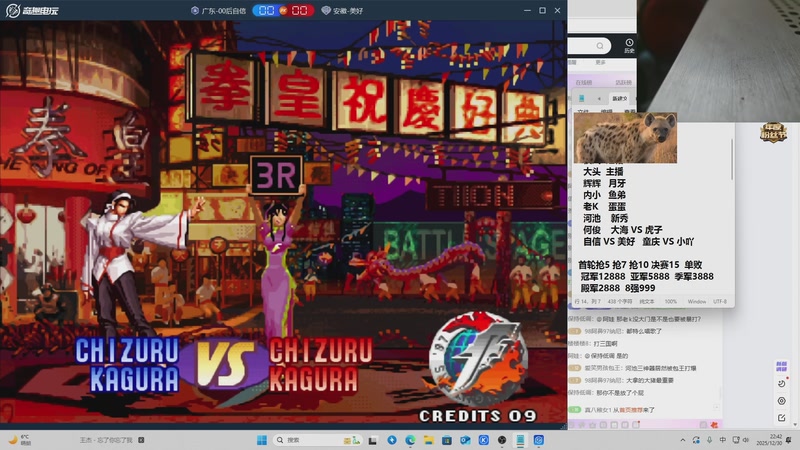This screenshot has height=450, width=800.
Task: Open 历史 history clock icon
Action: (x=629, y=46)
